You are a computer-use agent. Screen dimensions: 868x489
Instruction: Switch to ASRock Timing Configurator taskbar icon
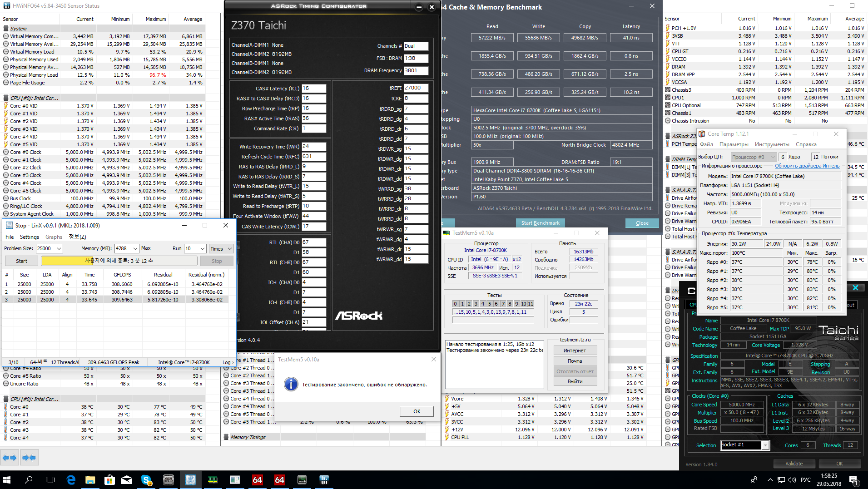tap(169, 480)
